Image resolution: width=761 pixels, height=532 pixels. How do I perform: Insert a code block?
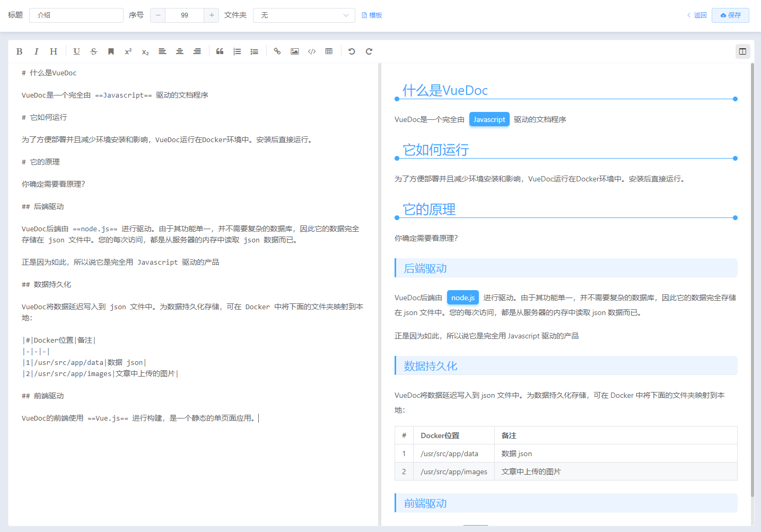[312, 51]
